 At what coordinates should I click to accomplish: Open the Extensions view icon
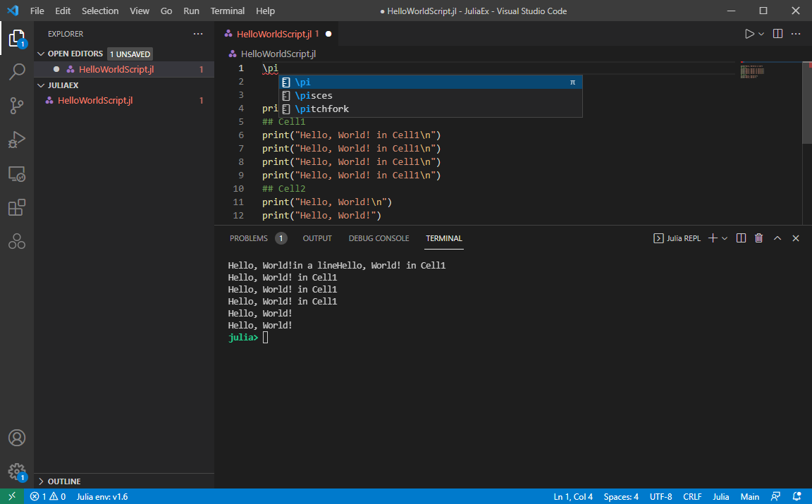pos(17,208)
